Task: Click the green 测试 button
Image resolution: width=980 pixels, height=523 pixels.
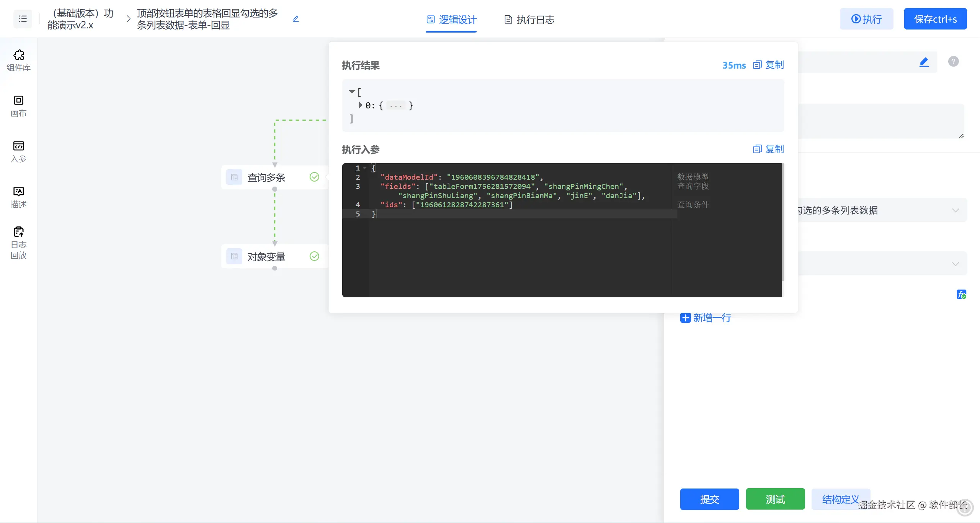Action: tap(775, 499)
